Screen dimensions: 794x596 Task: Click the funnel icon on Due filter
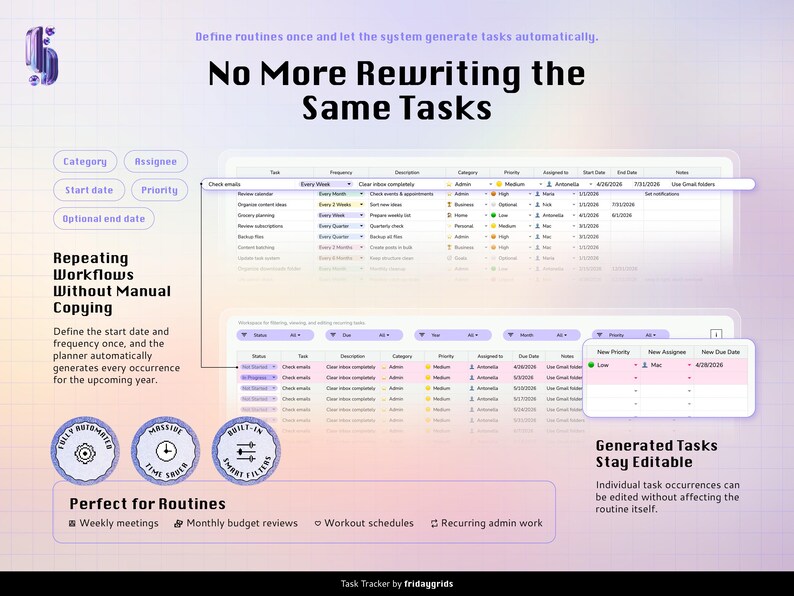pyautogui.click(x=333, y=335)
